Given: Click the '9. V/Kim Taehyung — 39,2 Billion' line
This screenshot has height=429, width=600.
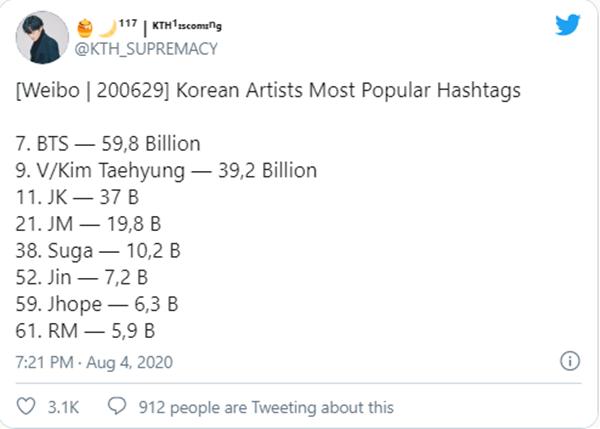Looking at the screenshot, I should point(166,171).
